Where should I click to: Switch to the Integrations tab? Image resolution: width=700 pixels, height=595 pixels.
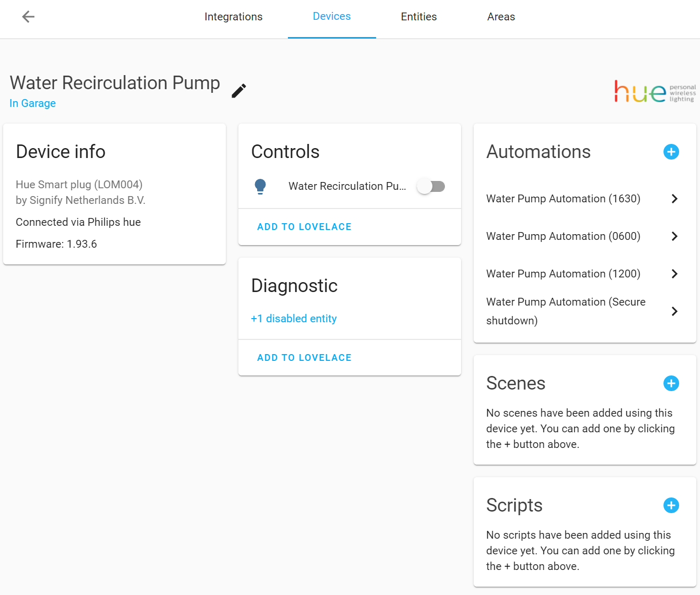(x=233, y=17)
